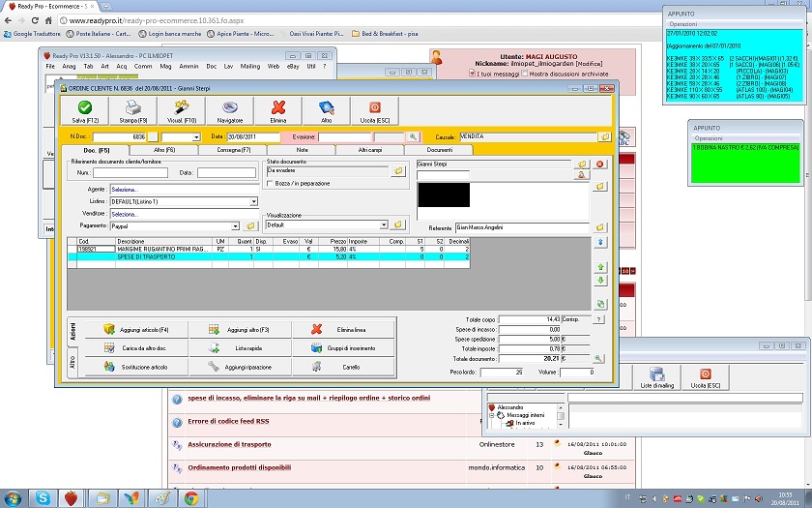Click the Elimina red X icon

278,107
